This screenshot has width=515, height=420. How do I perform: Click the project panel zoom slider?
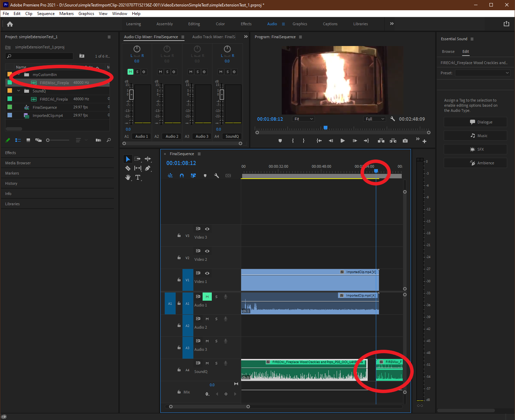(48, 140)
